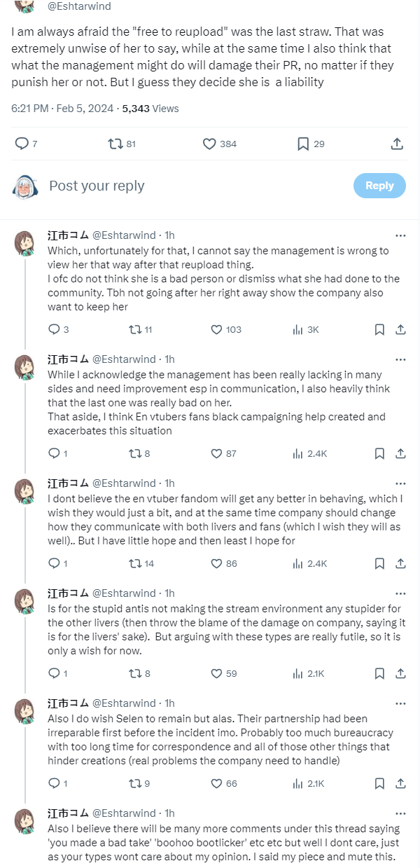Retweet the main post with 81 reposts

[x=115, y=144]
